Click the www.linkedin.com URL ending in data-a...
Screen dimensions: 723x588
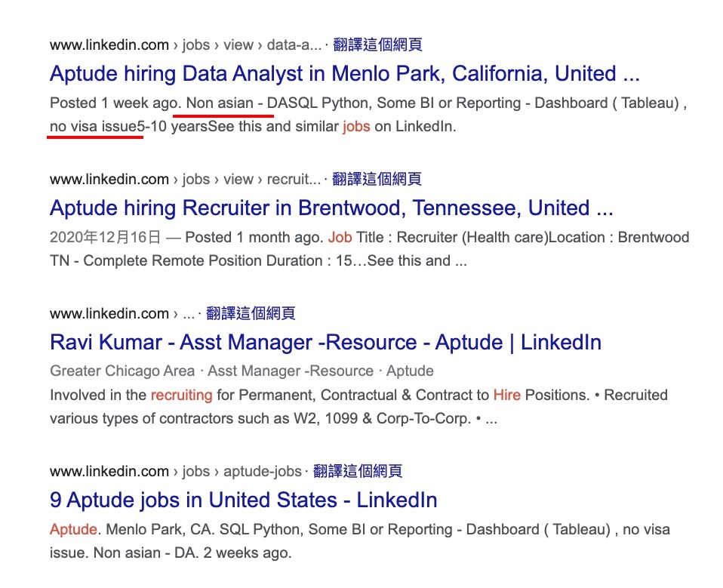(186, 45)
